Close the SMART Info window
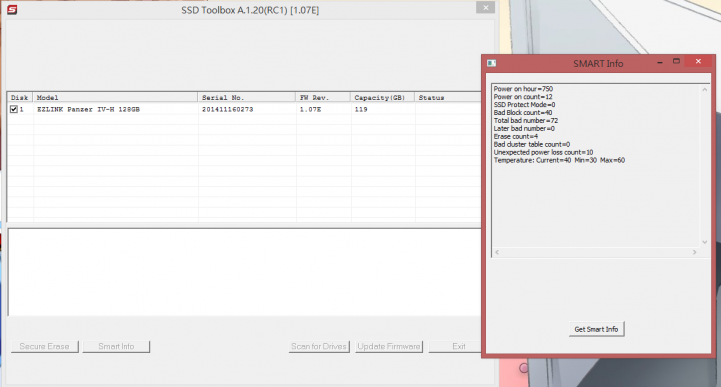This screenshot has width=721, height=387. click(698, 62)
